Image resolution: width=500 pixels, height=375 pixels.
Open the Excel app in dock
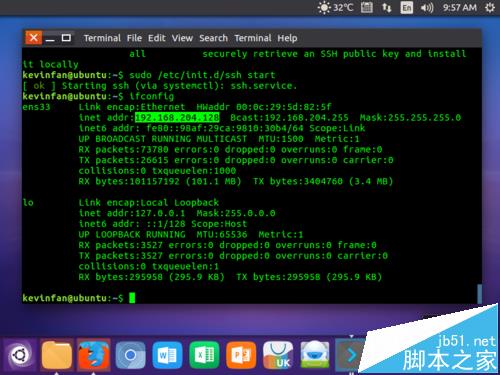tap(204, 355)
